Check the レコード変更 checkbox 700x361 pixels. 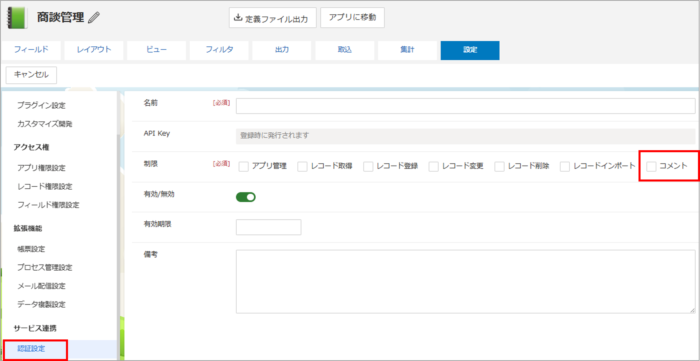[x=433, y=166]
